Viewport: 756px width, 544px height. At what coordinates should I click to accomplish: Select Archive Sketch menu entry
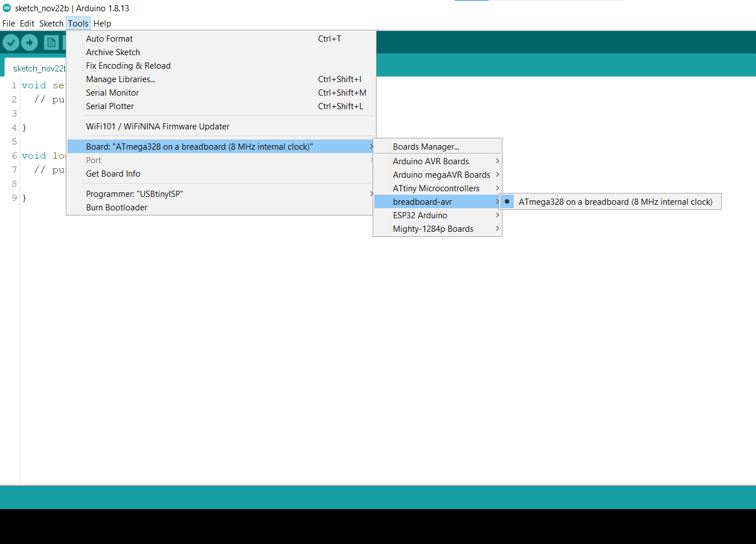(x=221, y=52)
